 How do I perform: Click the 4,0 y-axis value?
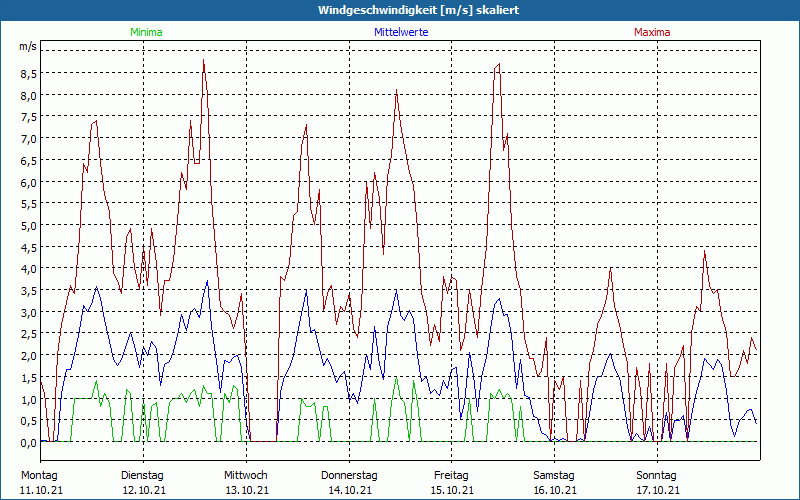[28, 268]
